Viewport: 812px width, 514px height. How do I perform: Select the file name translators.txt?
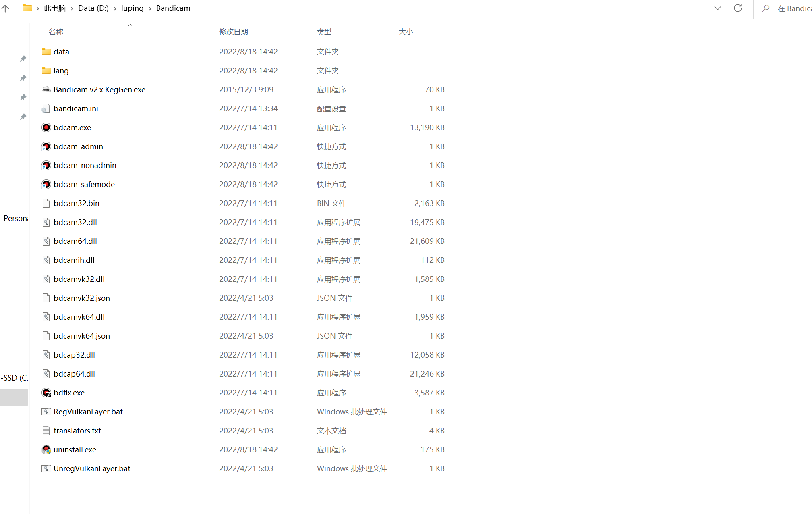click(x=77, y=431)
